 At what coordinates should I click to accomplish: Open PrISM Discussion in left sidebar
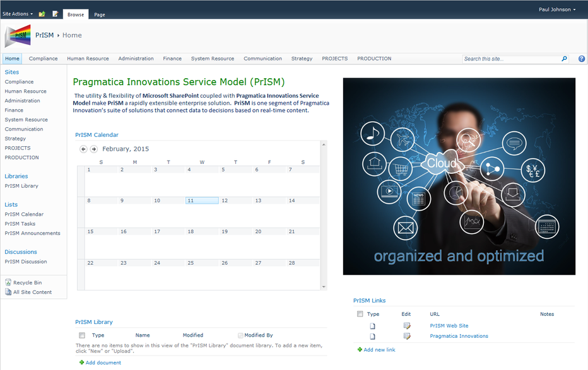pyautogui.click(x=25, y=262)
